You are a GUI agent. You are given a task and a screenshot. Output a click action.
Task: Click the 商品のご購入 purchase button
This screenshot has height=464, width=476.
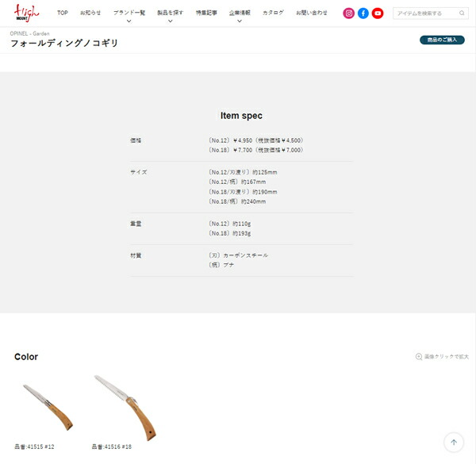click(x=442, y=40)
